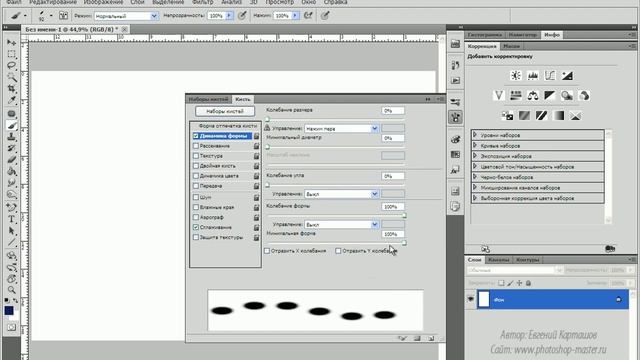This screenshot has width=640, height=360.
Task: Switch to the Каналы tab
Action: 499,260
